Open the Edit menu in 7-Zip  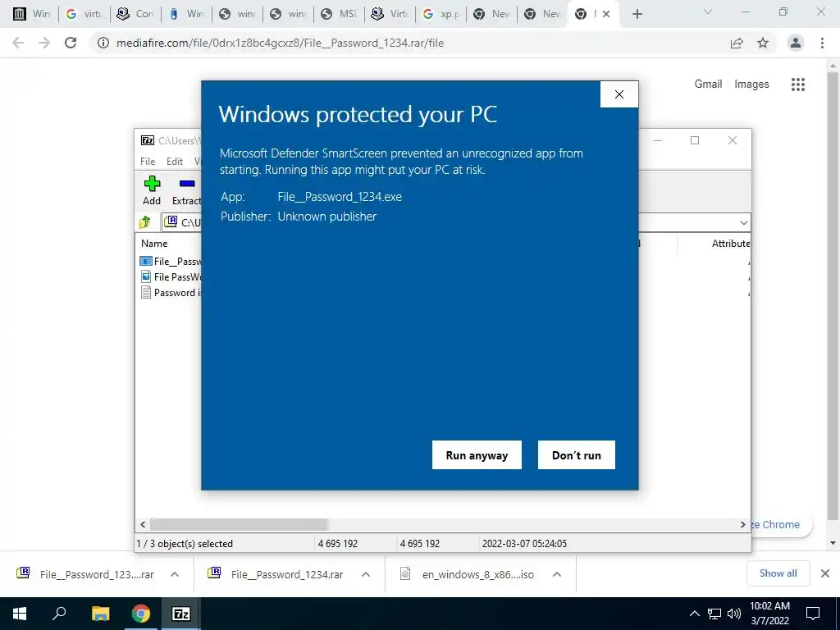(x=175, y=162)
